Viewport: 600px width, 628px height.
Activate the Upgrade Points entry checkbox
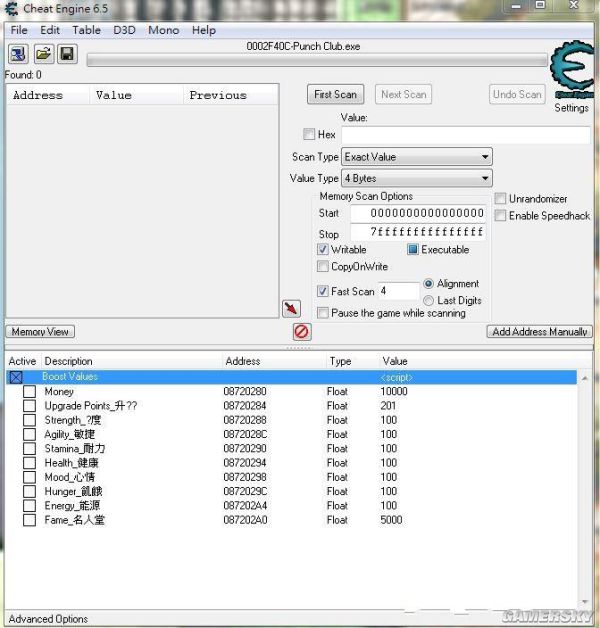point(29,406)
